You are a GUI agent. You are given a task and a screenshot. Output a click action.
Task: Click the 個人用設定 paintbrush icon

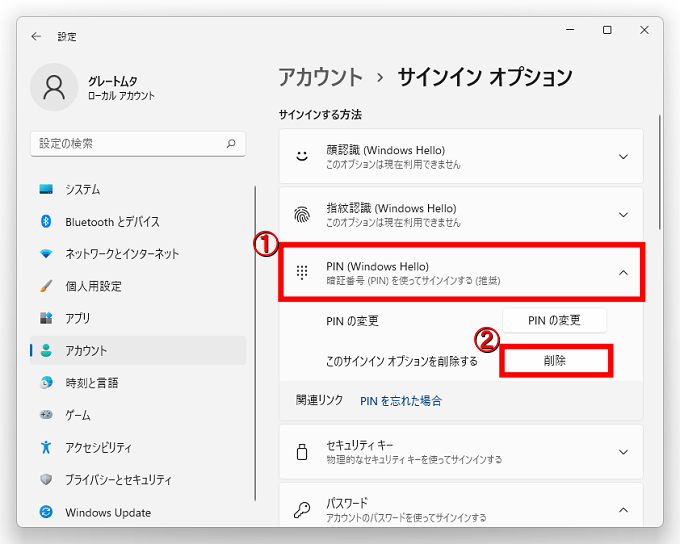pyautogui.click(x=46, y=286)
